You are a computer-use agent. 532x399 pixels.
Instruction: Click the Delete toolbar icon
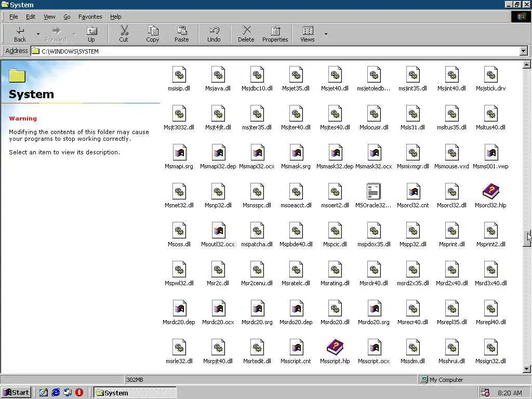click(x=246, y=34)
